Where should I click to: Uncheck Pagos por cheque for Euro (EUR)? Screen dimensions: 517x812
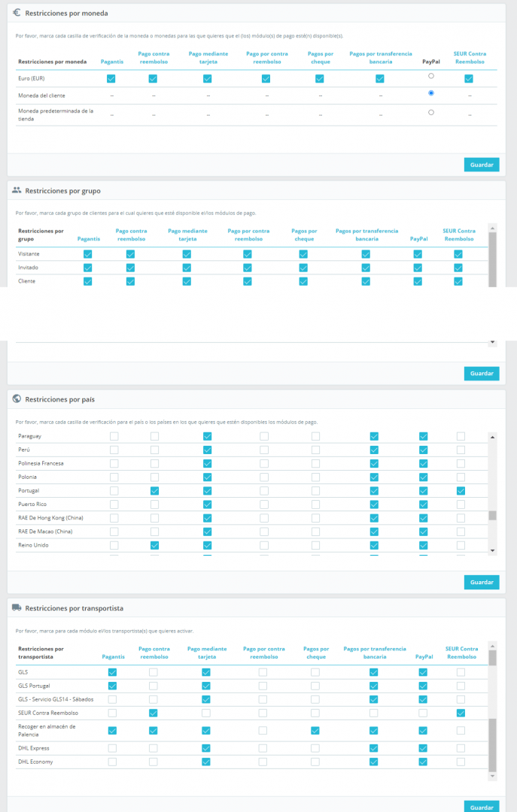319,79
